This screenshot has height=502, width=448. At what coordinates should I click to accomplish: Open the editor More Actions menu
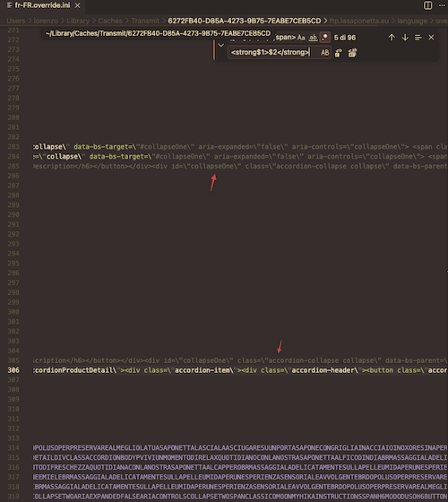click(x=443, y=5)
